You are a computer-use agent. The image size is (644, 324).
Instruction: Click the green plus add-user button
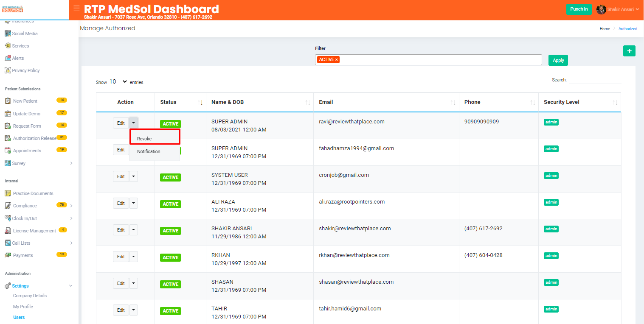[x=629, y=51]
